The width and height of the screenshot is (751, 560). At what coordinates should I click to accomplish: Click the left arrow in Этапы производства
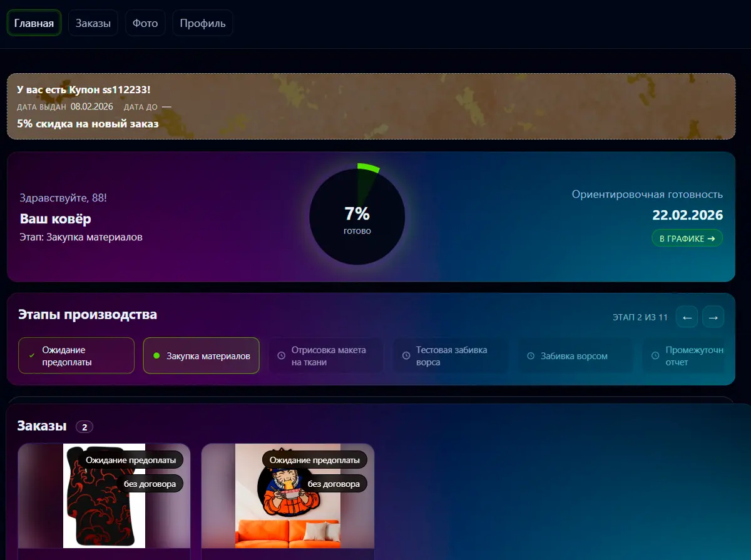click(687, 317)
